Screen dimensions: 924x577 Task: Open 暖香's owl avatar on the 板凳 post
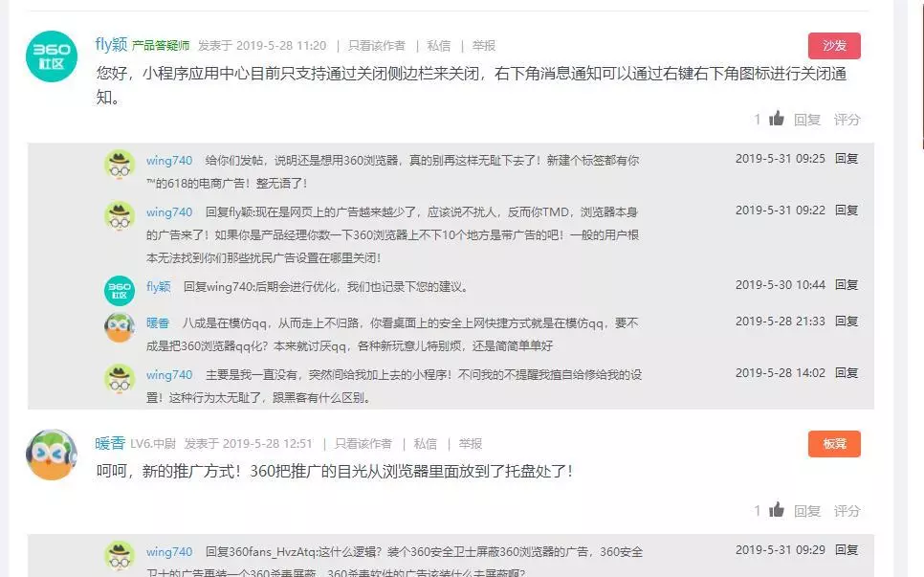point(52,455)
